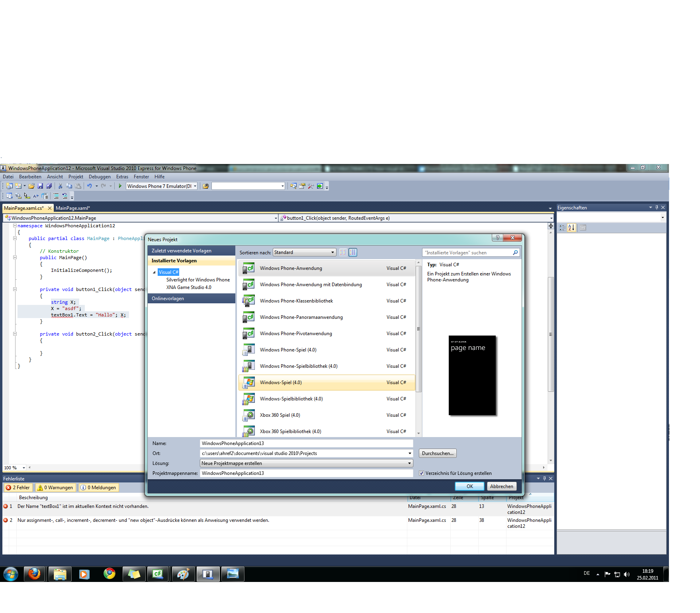This screenshot has width=700, height=613.
Task: Click the volume speaker tray icon
Action: [x=627, y=574]
